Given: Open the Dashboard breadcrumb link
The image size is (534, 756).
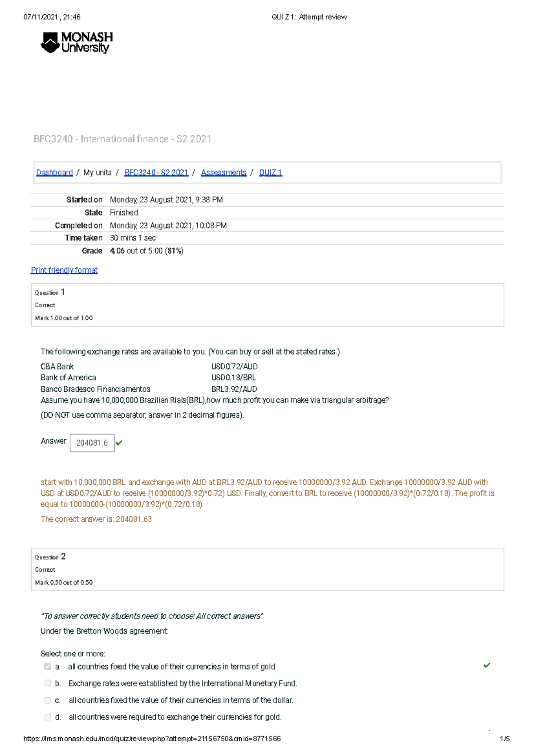Looking at the screenshot, I should click(54, 172).
